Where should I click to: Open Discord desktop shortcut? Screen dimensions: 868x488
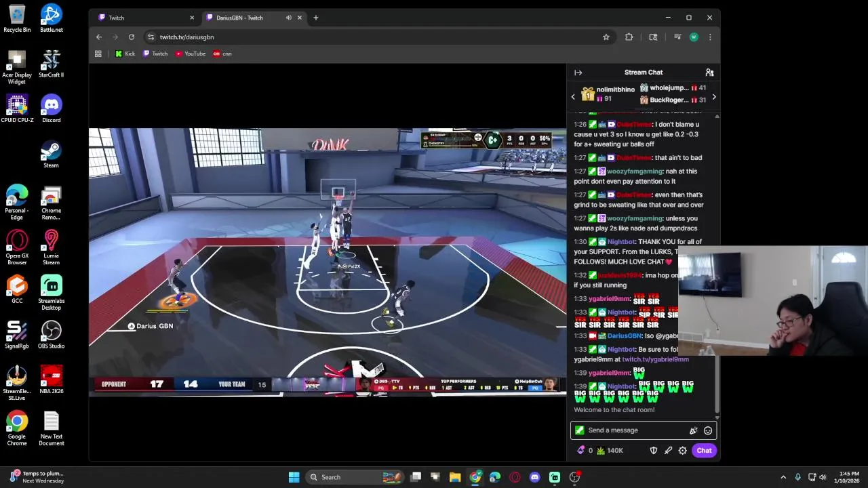click(x=51, y=108)
